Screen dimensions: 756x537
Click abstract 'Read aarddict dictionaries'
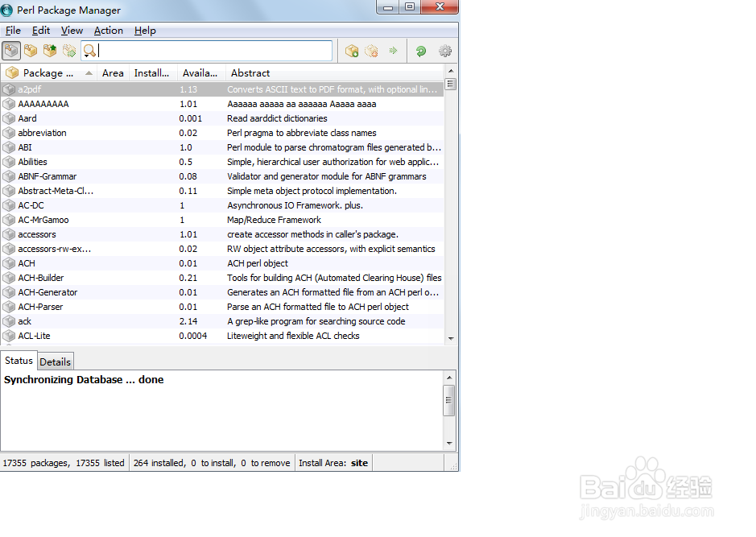click(x=277, y=118)
